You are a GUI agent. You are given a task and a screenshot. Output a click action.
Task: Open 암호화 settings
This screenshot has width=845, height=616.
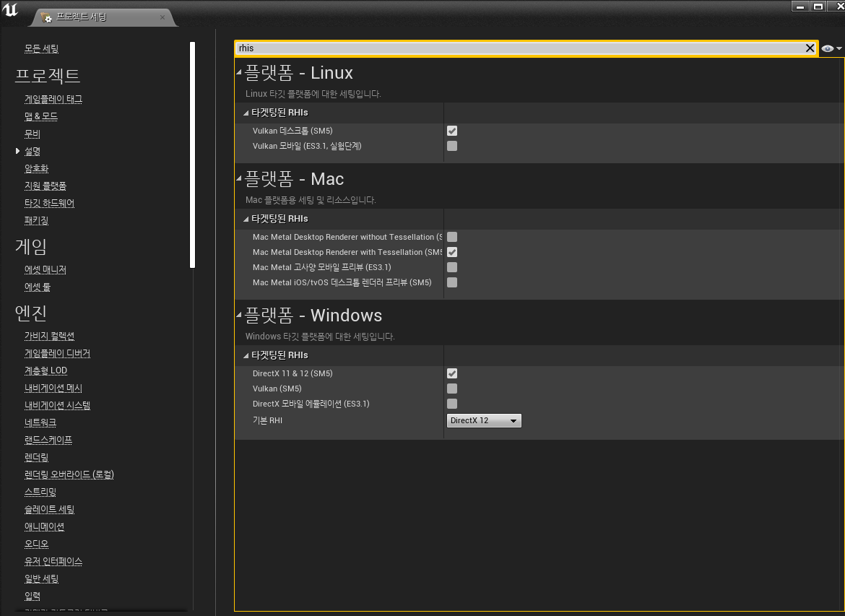(36, 168)
